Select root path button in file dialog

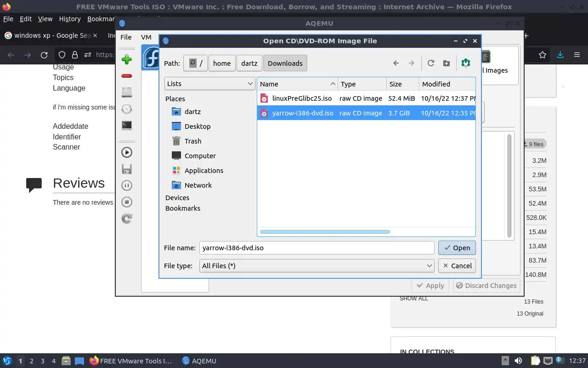(x=195, y=63)
